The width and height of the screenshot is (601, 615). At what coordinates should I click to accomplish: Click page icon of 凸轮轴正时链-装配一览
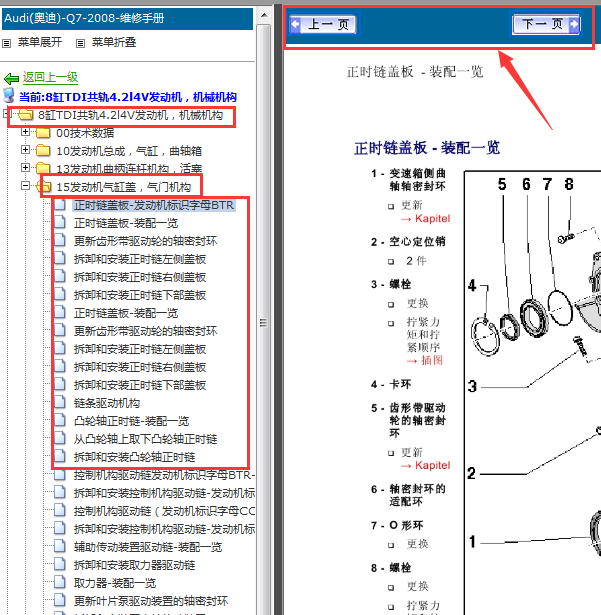60,420
